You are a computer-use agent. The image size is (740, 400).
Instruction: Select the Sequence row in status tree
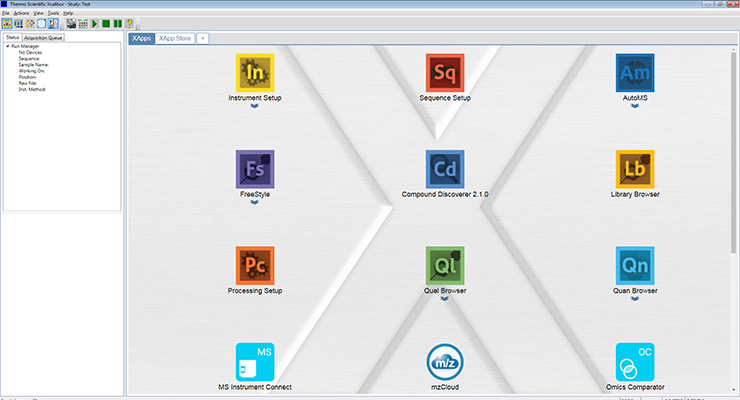29,58
